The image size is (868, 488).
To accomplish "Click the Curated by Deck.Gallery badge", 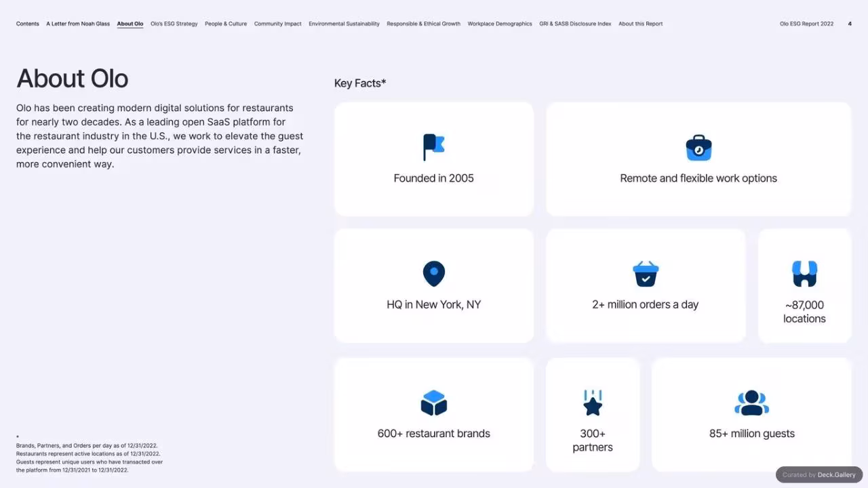I will coord(819,474).
